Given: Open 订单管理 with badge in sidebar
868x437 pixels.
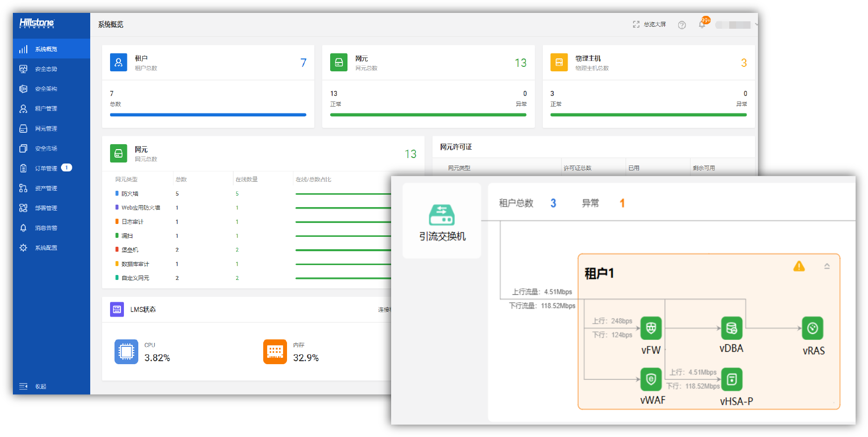Looking at the screenshot, I should coord(46,168).
